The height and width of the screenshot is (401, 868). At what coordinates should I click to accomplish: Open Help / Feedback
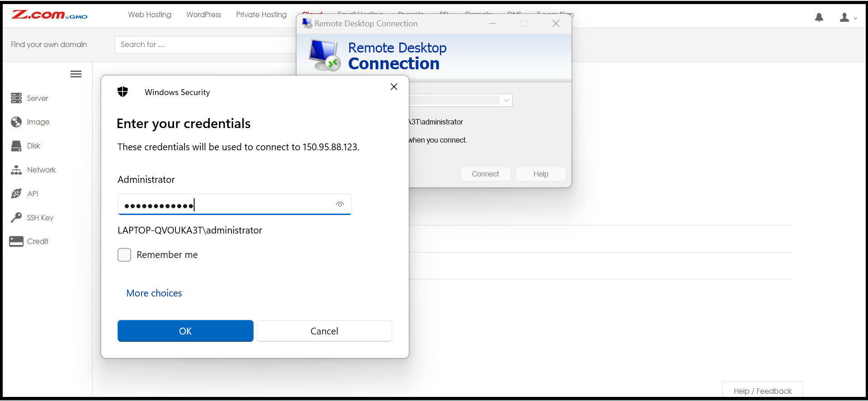coord(763,391)
